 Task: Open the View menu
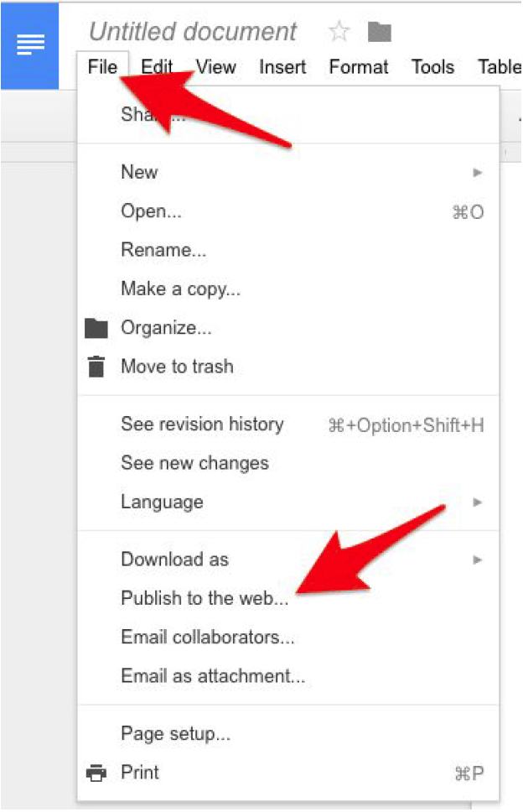[x=215, y=67]
